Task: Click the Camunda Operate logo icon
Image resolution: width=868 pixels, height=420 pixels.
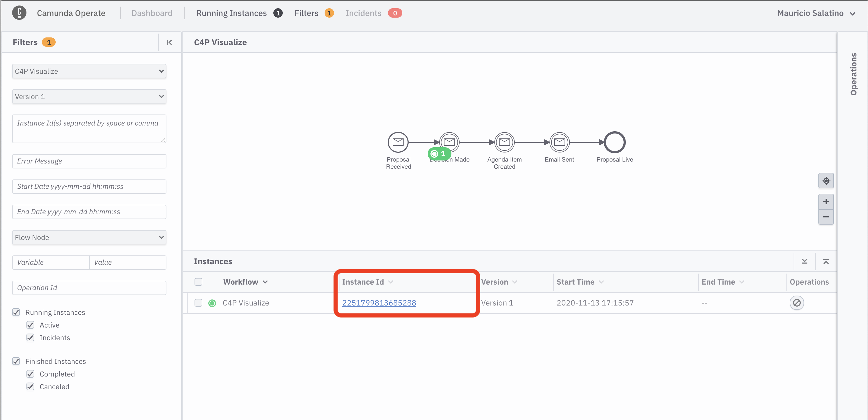Action: [x=19, y=13]
